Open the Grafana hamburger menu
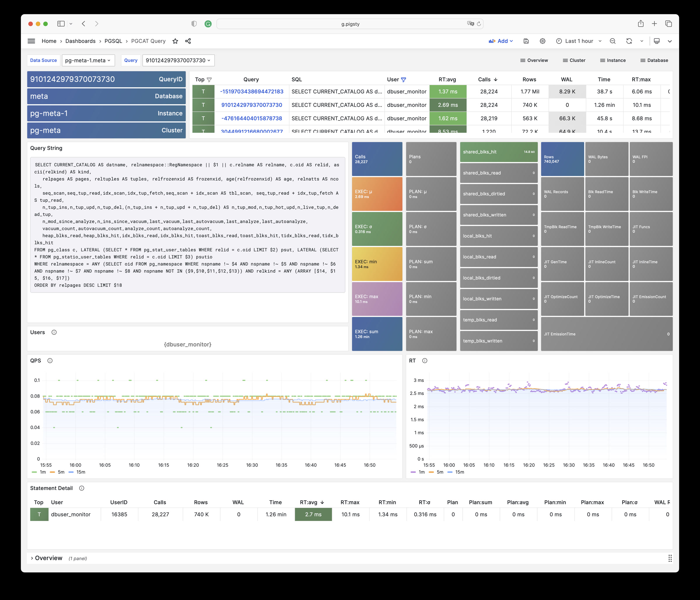Viewport: 700px width, 600px height. pos(32,41)
